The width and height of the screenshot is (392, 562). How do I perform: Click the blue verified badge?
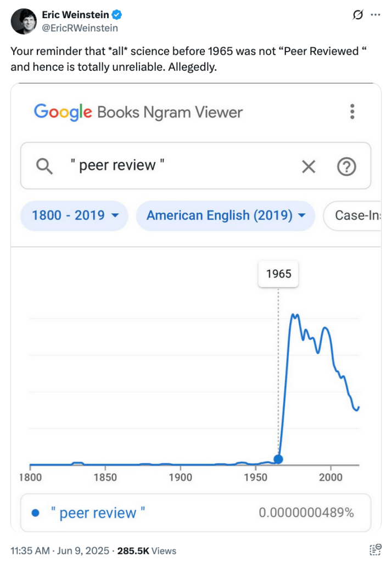coord(117,15)
